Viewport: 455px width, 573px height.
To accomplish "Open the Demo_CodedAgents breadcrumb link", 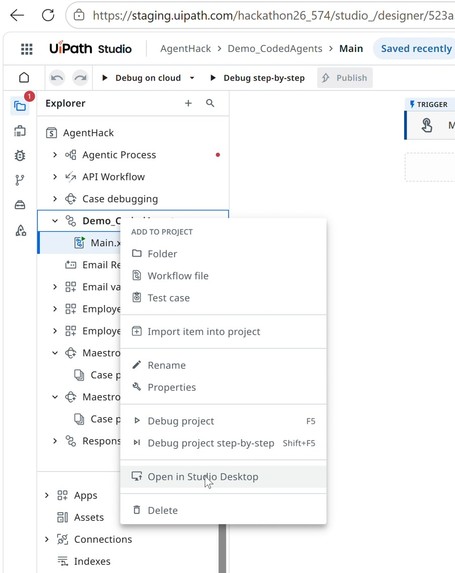I will click(275, 49).
